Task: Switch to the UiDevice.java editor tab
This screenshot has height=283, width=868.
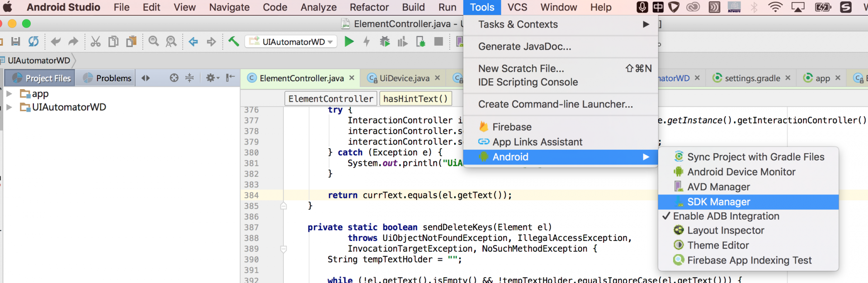Action: 404,78
